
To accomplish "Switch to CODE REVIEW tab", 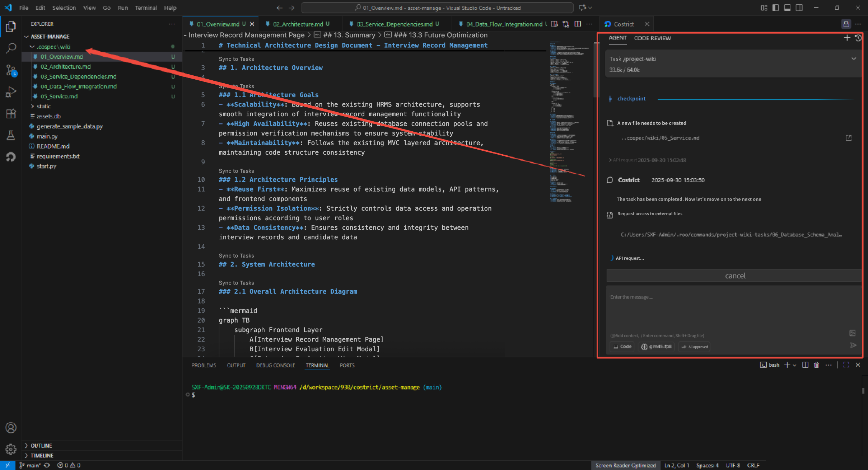I will [652, 38].
